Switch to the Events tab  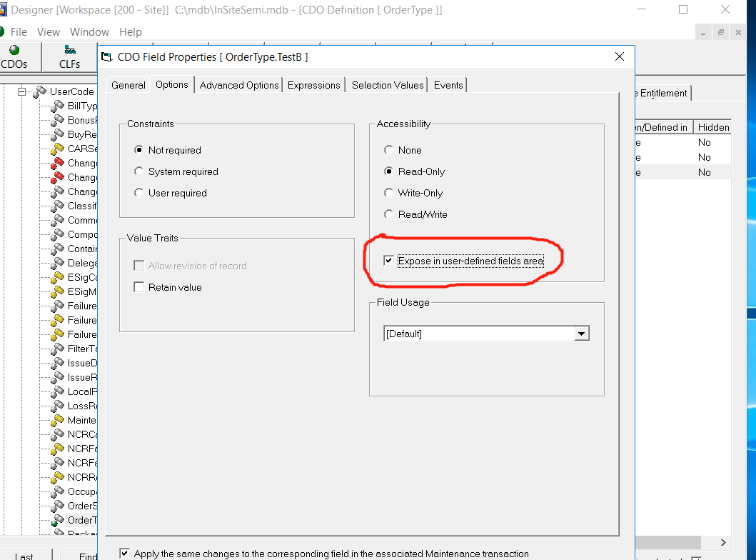448,84
